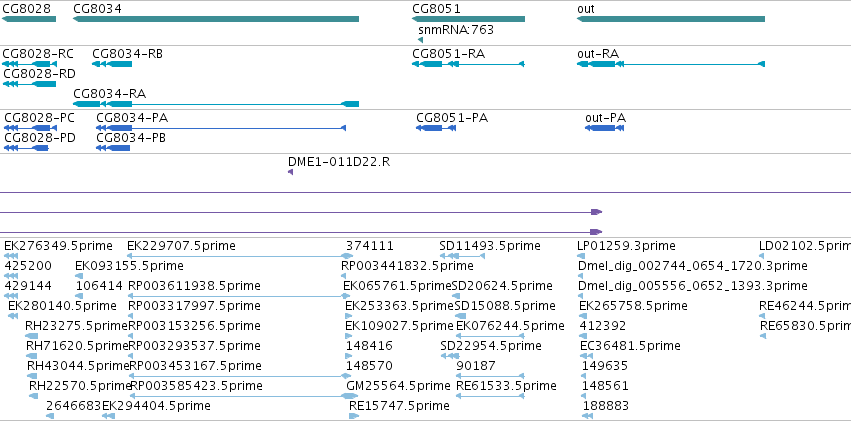Click the RE65830.5prime EST arrow

(763, 336)
